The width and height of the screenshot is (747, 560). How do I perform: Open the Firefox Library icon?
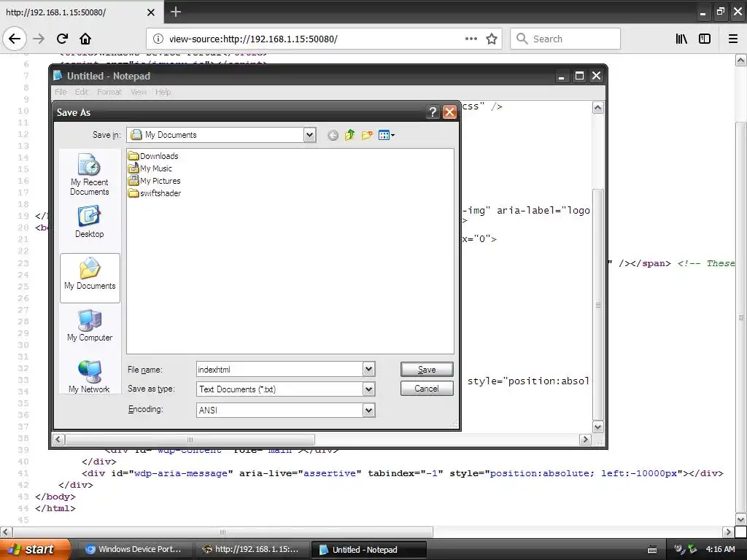[681, 39]
